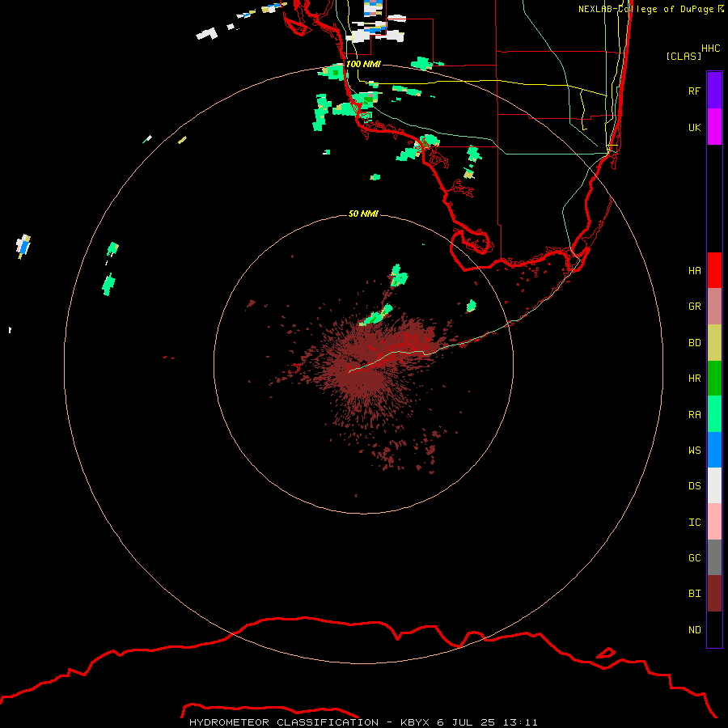Click the GR legend label
This screenshot has width=728, height=728.
694,307
